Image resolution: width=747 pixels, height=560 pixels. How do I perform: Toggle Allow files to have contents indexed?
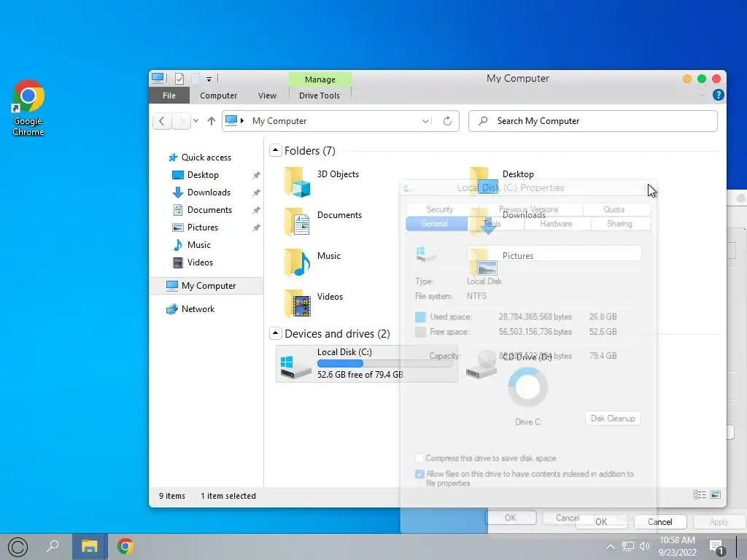[419, 474]
